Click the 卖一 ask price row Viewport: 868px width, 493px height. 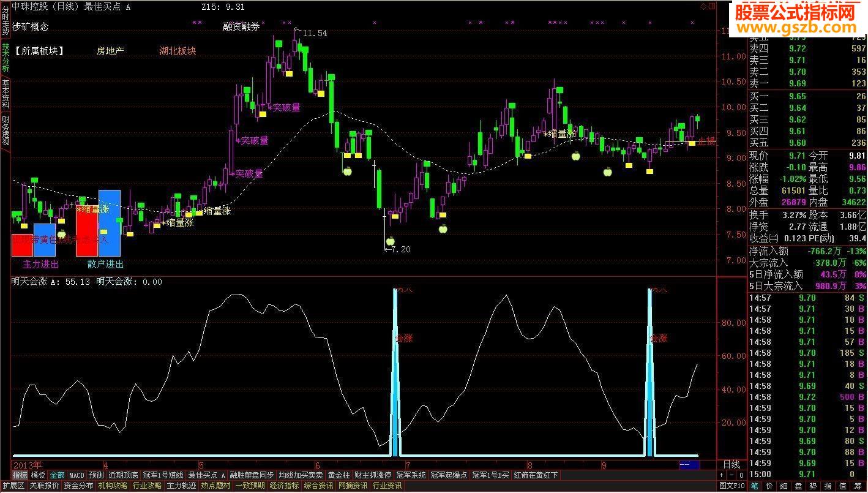[x=808, y=83]
